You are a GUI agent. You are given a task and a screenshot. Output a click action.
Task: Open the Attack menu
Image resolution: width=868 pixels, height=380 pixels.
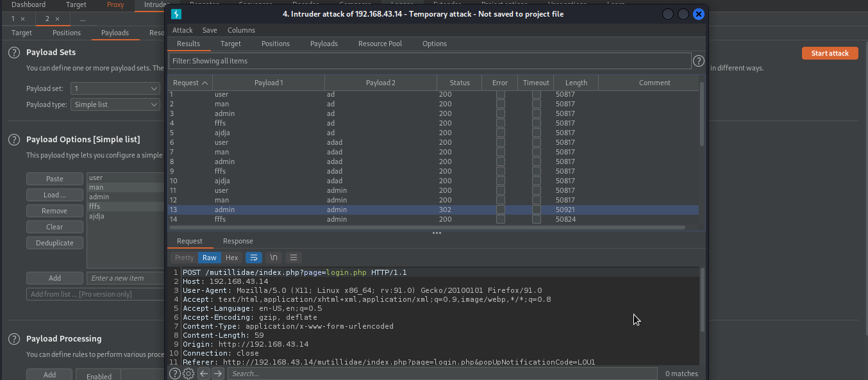tap(182, 30)
